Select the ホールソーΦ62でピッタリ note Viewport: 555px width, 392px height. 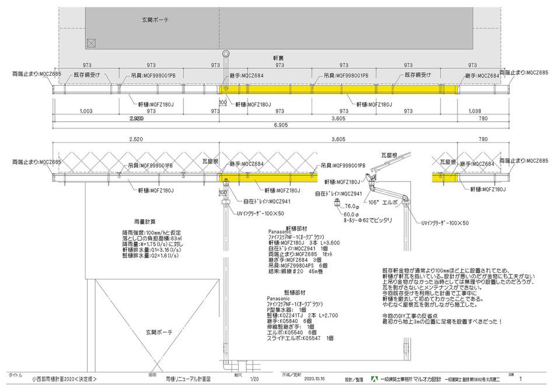(368, 220)
